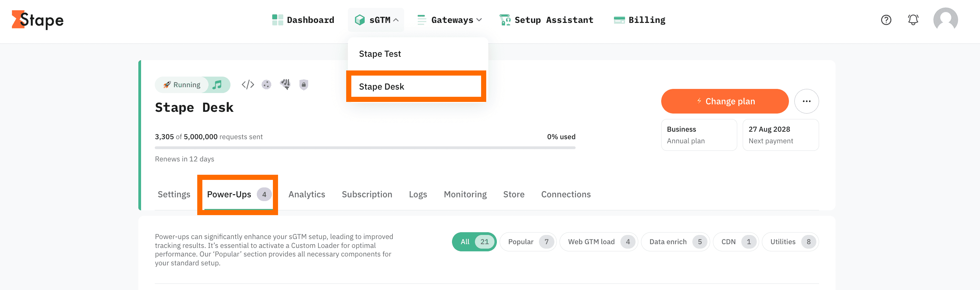Click the requests usage progress bar

[x=365, y=147]
